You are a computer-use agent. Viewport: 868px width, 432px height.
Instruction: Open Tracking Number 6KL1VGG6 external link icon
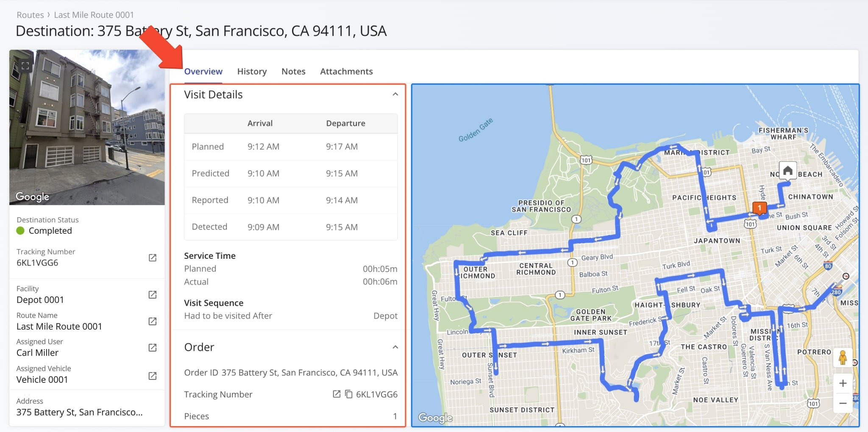153,258
